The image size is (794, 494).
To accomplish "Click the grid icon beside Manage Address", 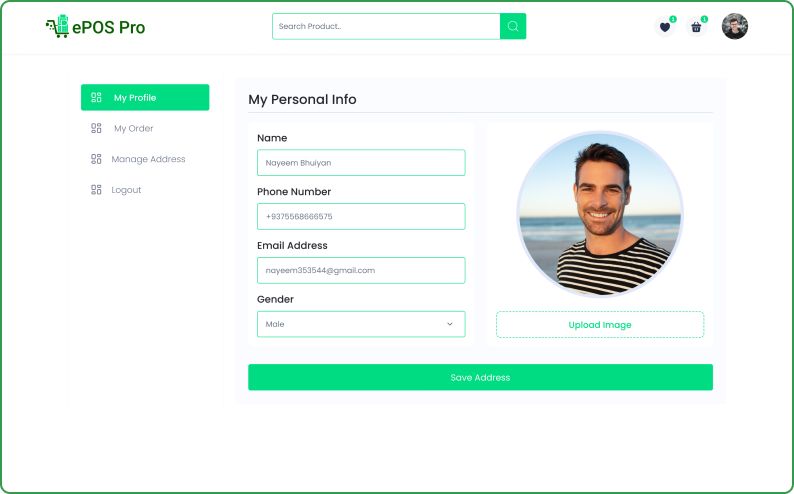I will (x=96, y=159).
